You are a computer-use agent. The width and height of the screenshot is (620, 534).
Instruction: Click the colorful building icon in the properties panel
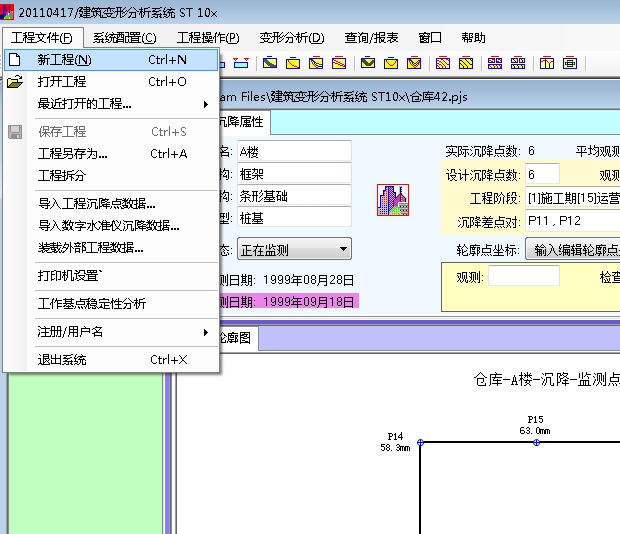(393, 200)
